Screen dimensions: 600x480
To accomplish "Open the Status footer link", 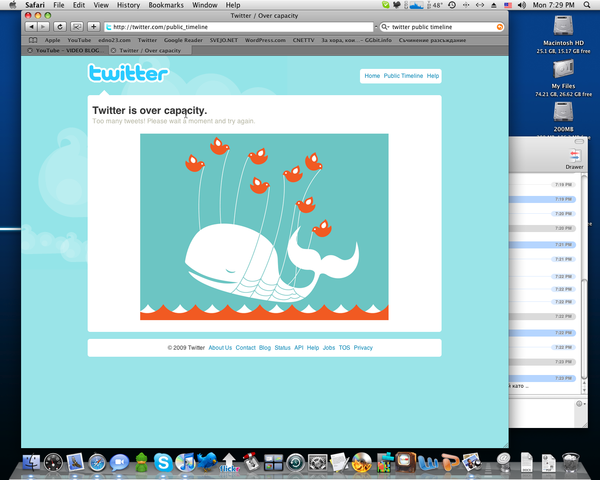I will pyautogui.click(x=282, y=348).
